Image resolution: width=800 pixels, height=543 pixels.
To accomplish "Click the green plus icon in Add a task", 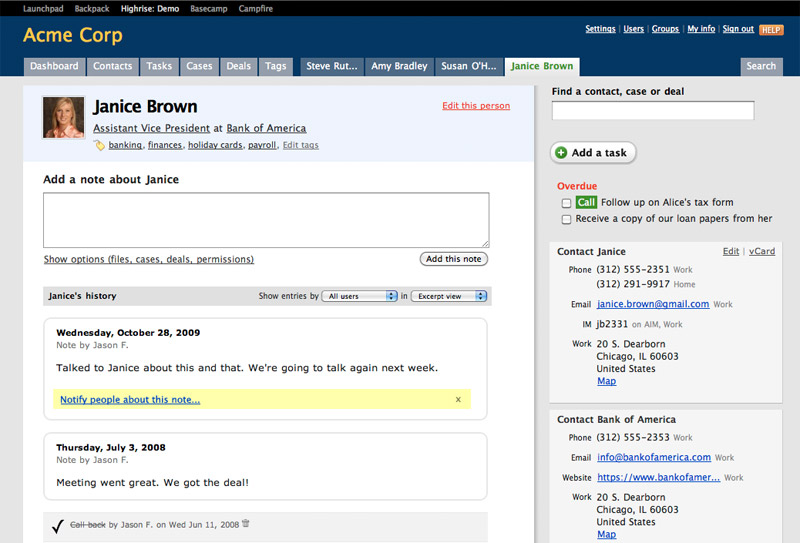I will (x=561, y=153).
